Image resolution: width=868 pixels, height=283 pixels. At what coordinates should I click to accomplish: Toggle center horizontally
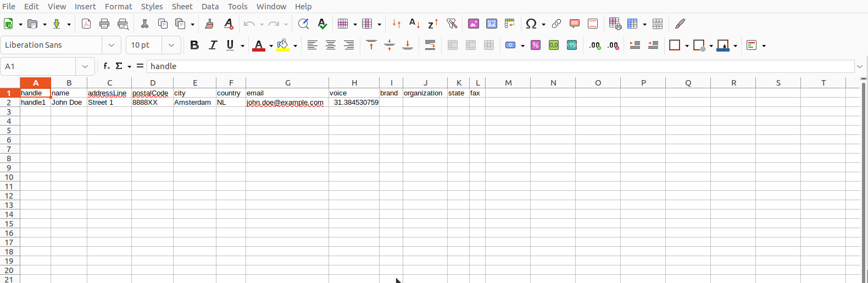coord(331,45)
